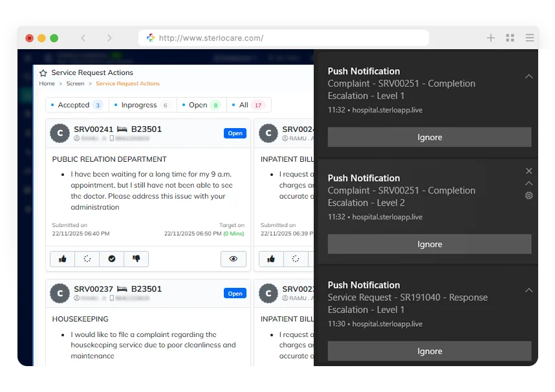Viewport: 555px width, 392px height.
Task: Select the Inprogress tab
Action: pyautogui.click(x=143, y=105)
